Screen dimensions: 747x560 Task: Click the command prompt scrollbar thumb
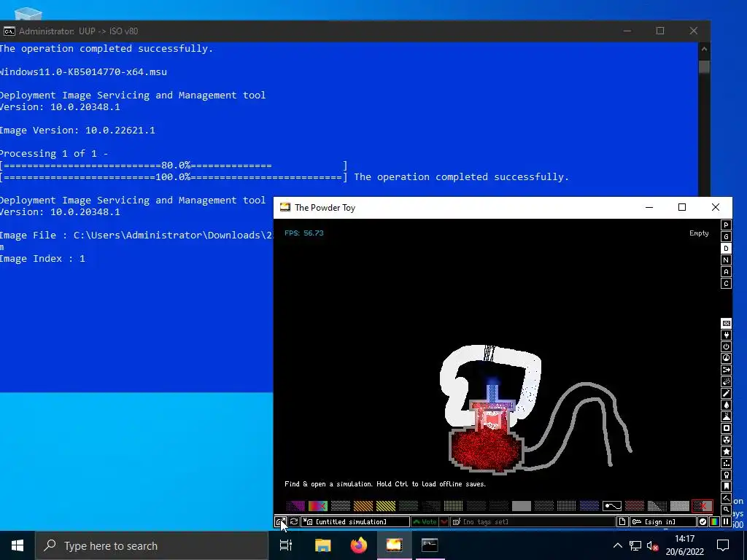point(704,66)
